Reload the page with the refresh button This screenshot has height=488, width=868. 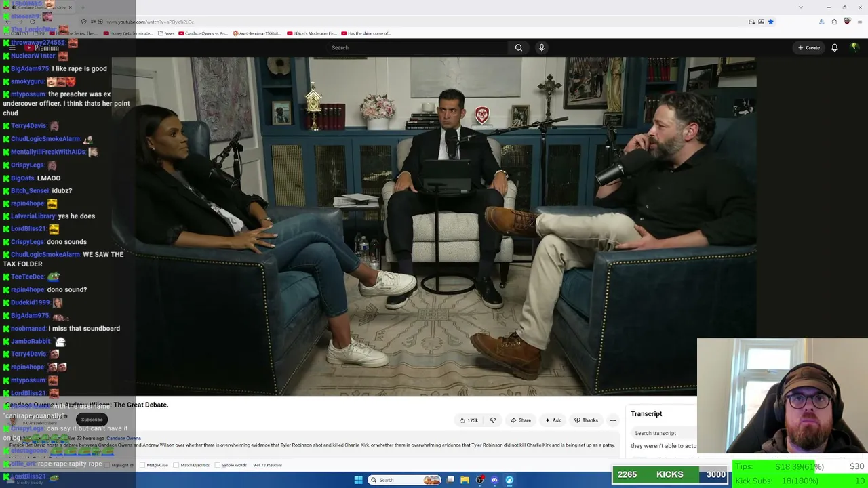tap(33, 22)
